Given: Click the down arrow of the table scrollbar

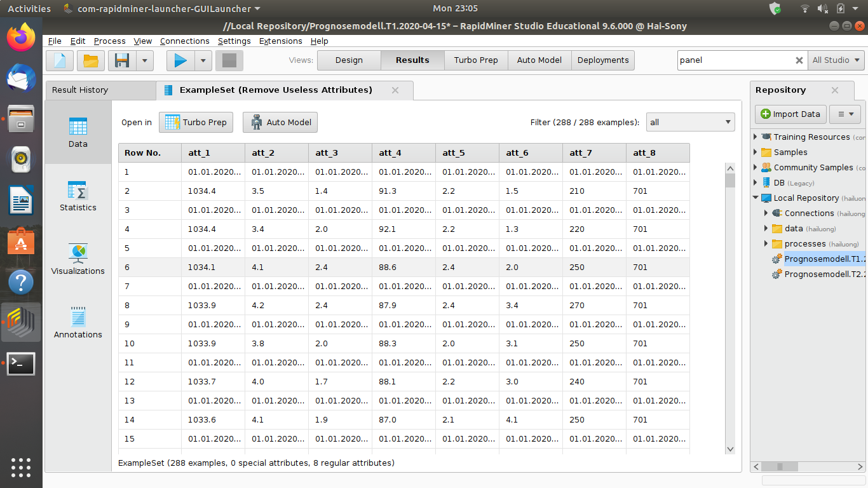Looking at the screenshot, I should [730, 449].
